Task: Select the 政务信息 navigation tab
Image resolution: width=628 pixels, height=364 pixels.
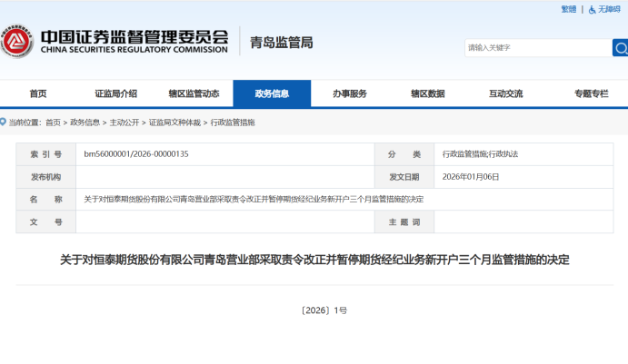Action: (x=272, y=93)
